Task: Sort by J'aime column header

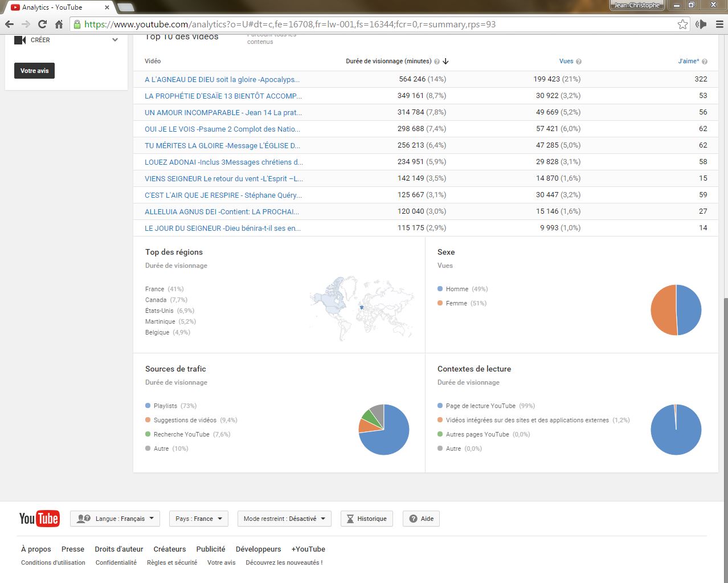Action: [x=689, y=61]
